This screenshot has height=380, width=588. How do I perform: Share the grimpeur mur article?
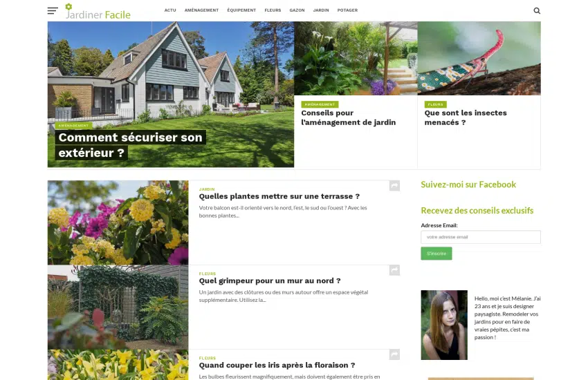tap(394, 270)
